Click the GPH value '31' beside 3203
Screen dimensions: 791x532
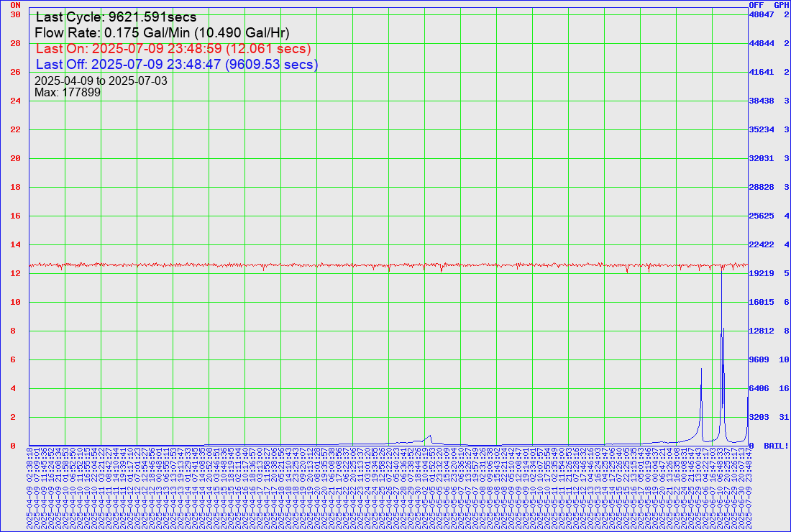point(783,417)
